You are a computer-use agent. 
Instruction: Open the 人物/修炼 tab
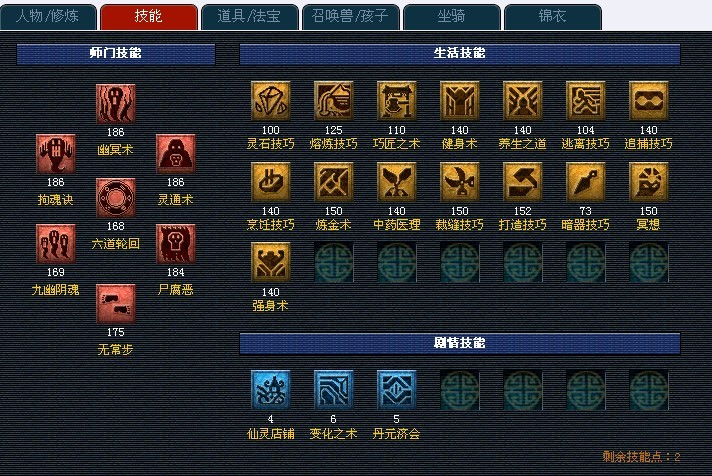[x=48, y=17]
